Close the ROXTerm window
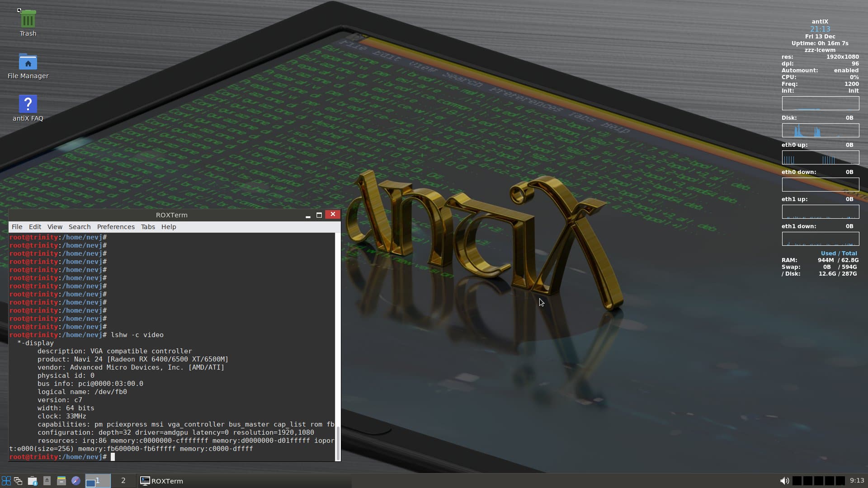The image size is (868, 488). pyautogui.click(x=333, y=214)
